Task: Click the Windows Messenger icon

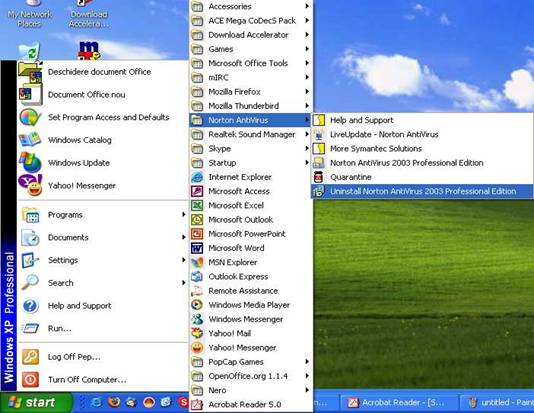Action: coord(197,319)
